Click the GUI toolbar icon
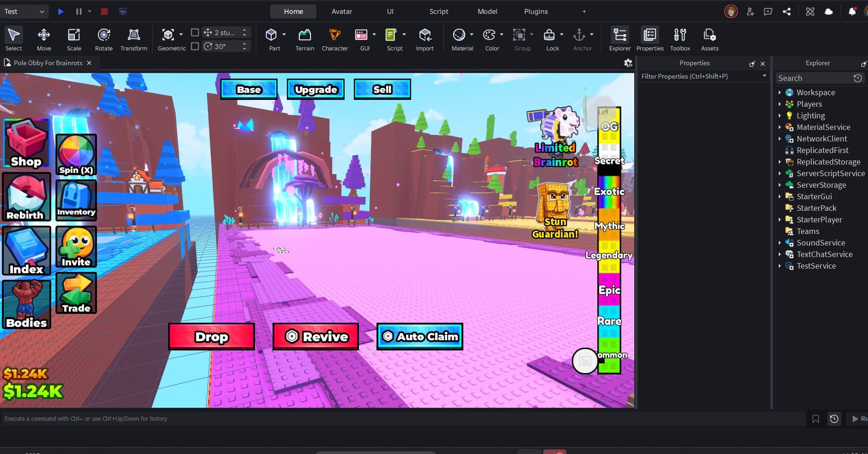The width and height of the screenshot is (868, 454). pyautogui.click(x=361, y=35)
